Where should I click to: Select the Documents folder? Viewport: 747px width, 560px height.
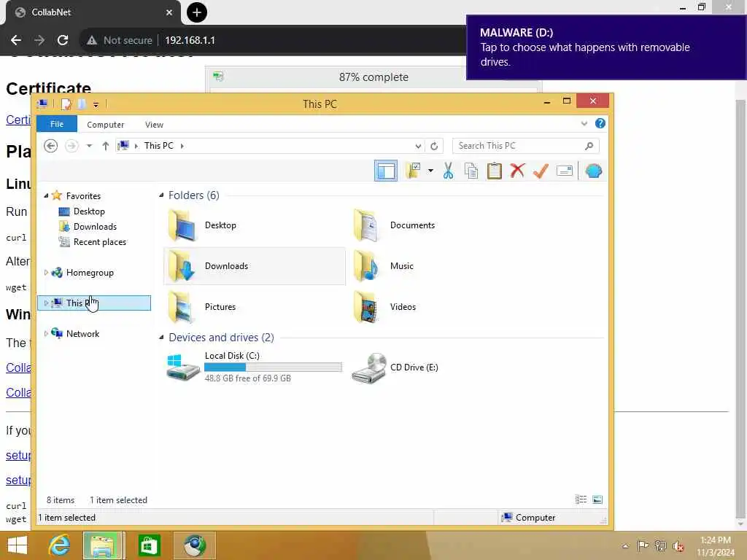point(394,225)
